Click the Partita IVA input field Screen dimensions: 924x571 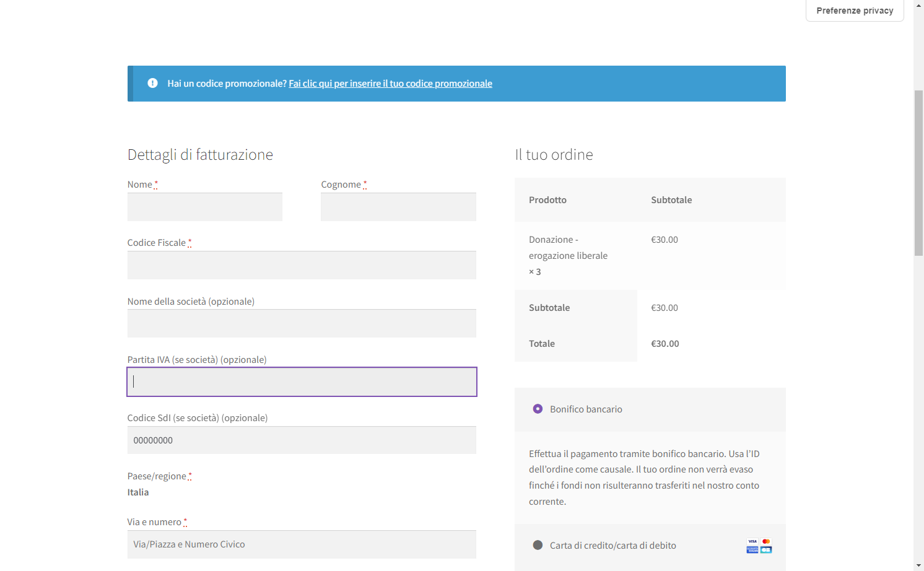[x=302, y=381]
